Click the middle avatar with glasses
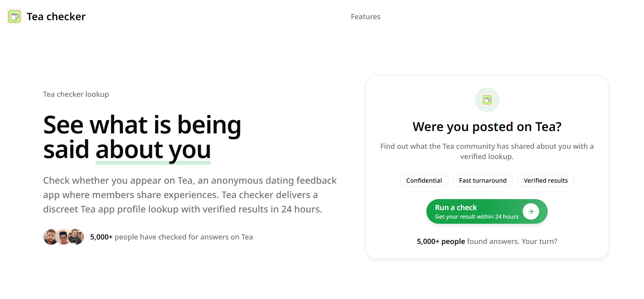Screen dimensions: 644x299 63,236
